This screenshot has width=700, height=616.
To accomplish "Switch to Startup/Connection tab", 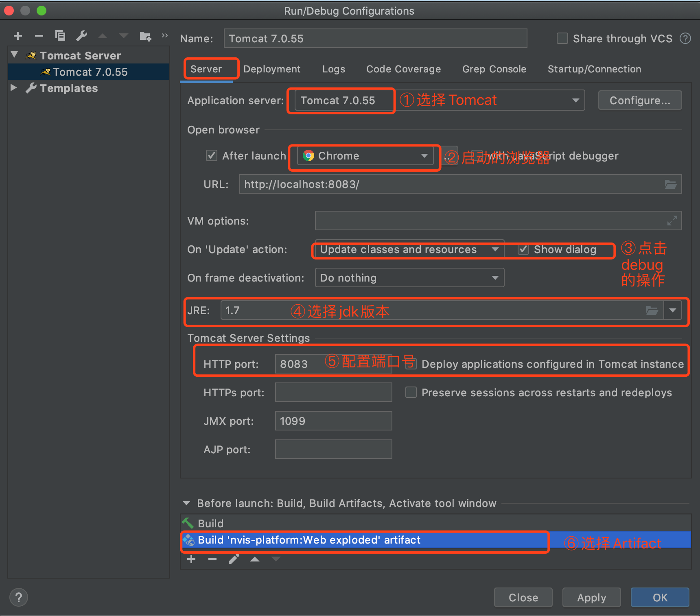I will point(594,69).
